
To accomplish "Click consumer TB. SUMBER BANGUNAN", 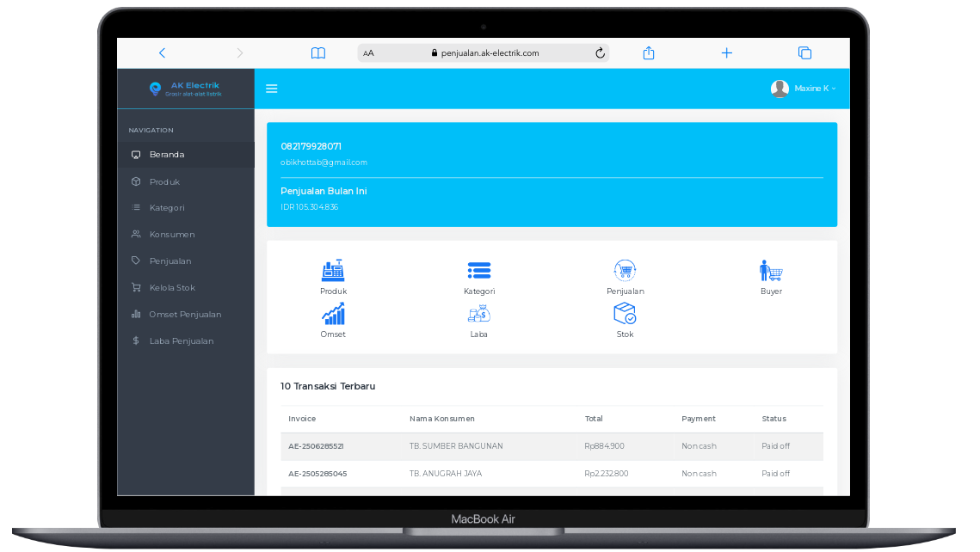I will 456,446.
